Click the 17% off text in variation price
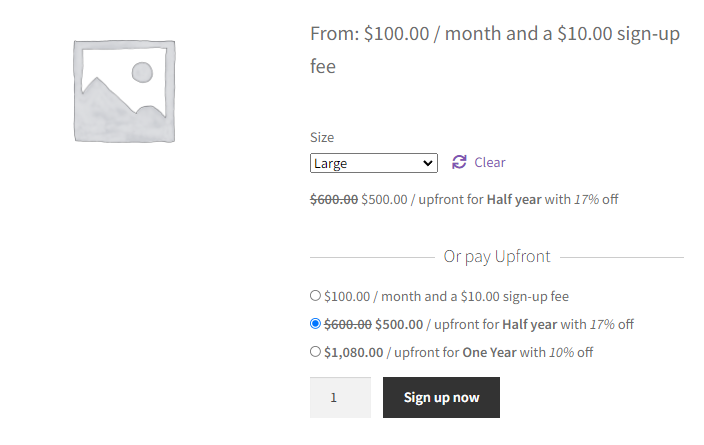Image resolution: width=704 pixels, height=445 pixels. [596, 199]
